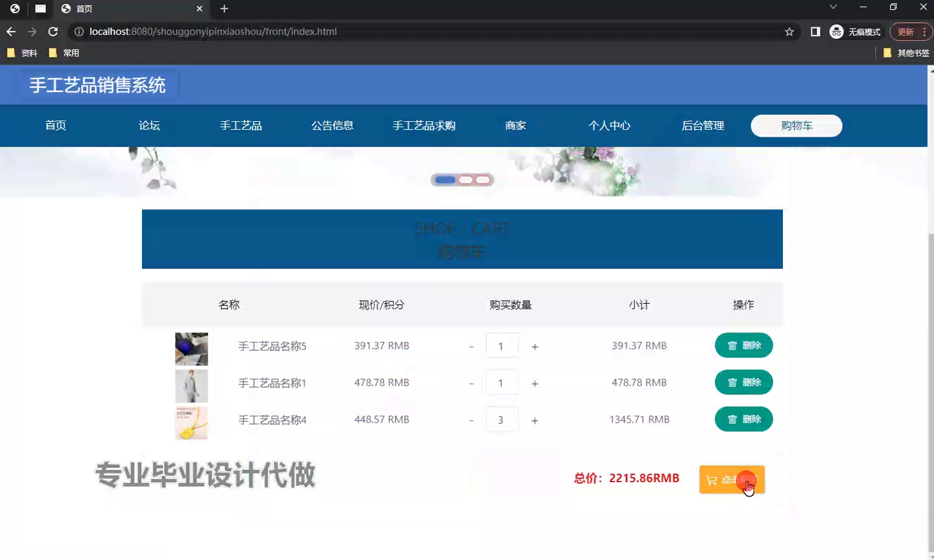
Task: Select the first blue carousel indicator dot
Action: point(445,180)
